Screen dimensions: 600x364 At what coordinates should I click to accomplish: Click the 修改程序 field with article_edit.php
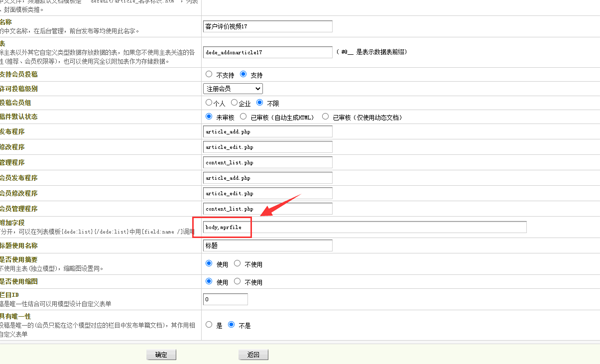point(267,147)
